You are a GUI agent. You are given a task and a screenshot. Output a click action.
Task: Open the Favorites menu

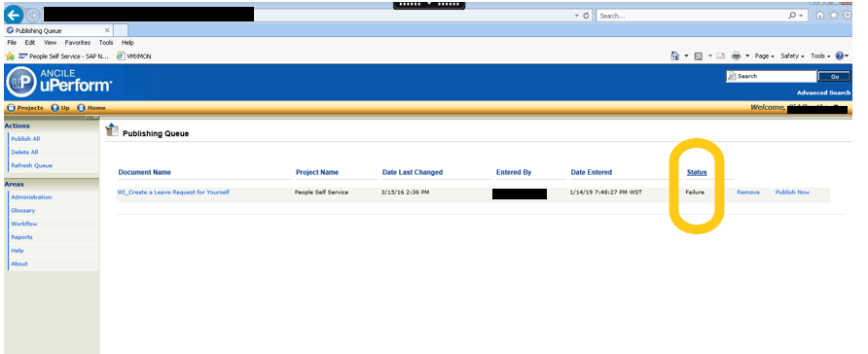click(x=77, y=43)
